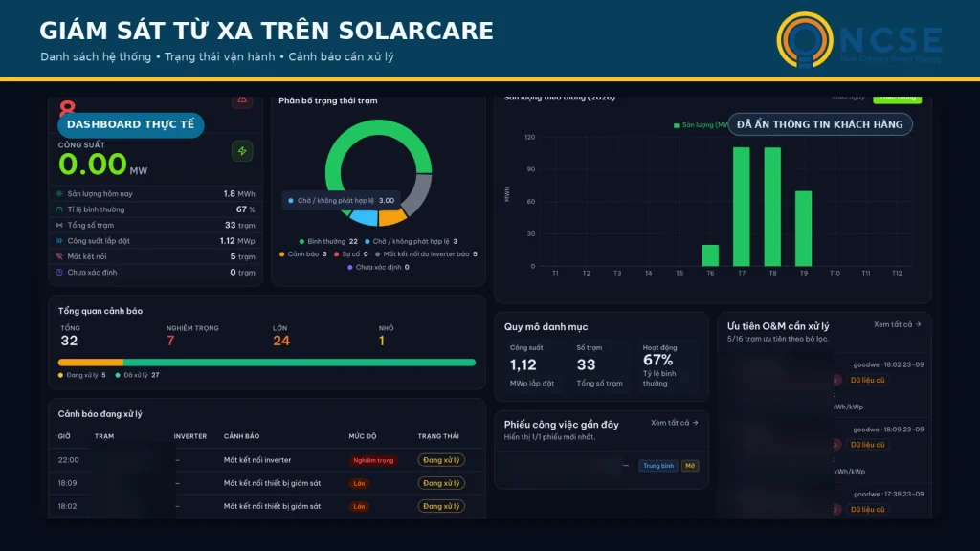This screenshot has width=980, height=551.
Task: Toggle Chờ / không phát hợp lệ 3 legend entry
Action: 412,241
